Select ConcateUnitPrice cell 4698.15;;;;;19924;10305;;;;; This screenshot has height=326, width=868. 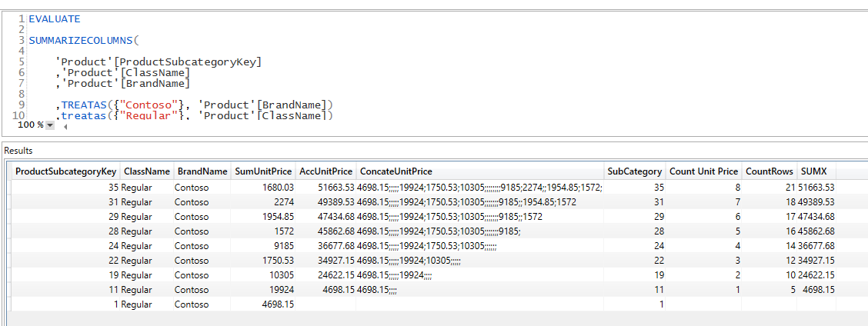[480, 261]
